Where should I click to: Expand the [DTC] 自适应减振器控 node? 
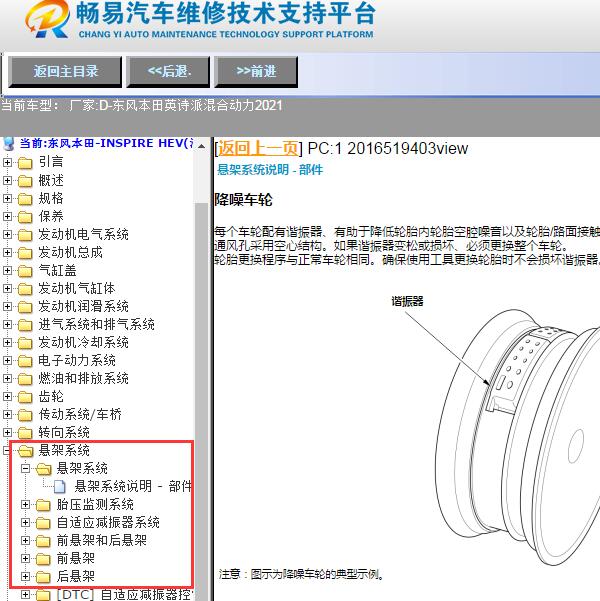(x=25, y=594)
